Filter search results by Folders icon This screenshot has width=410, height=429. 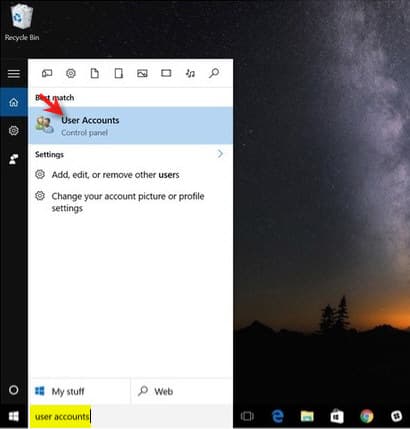[x=119, y=73]
